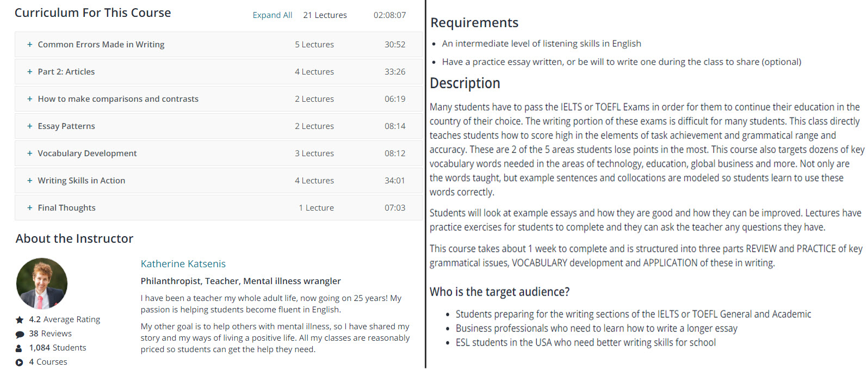Screen dimensions: 868x369
Task: Click the 'Business professionals who need' bullet
Action: (x=597, y=328)
